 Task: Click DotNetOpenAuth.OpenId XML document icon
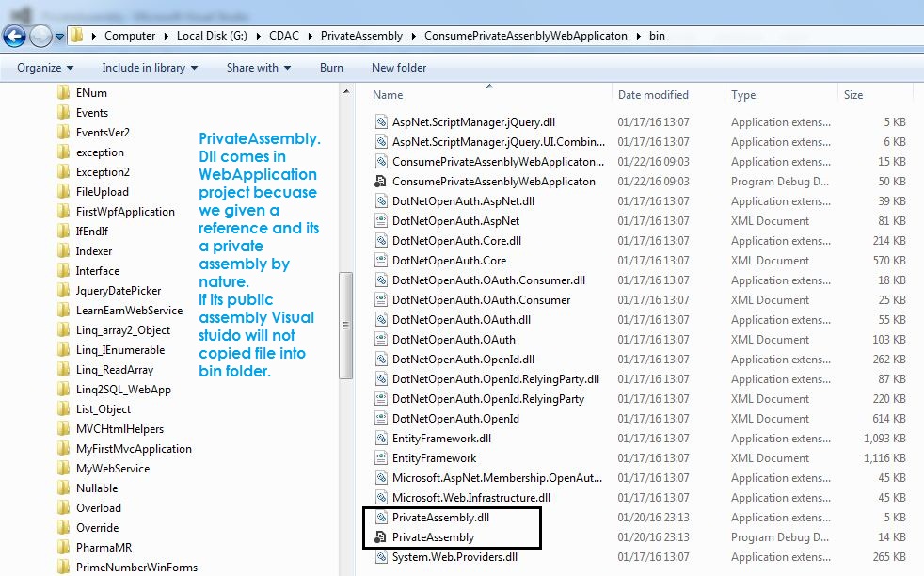pyautogui.click(x=381, y=419)
